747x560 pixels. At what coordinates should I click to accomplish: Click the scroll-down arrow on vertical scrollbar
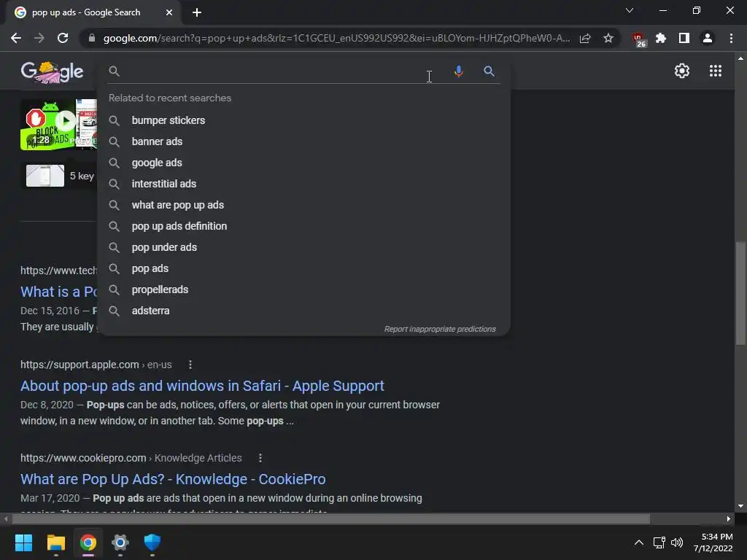(740, 506)
